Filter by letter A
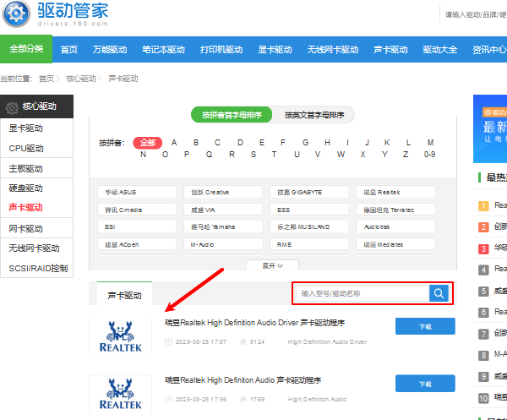507x420 pixels. tap(174, 143)
